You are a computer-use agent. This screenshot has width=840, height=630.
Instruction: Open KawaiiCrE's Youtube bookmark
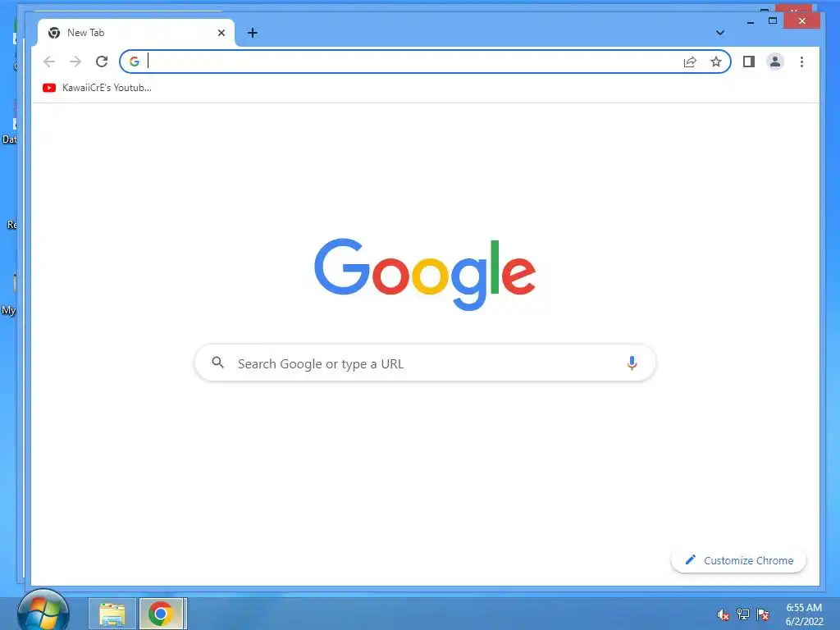(97, 88)
